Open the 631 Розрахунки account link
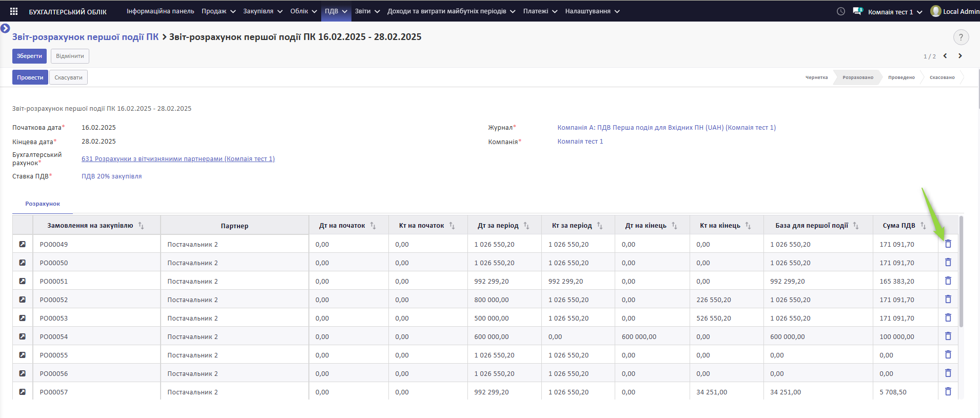Viewport: 980px width, 418px height. click(178, 159)
